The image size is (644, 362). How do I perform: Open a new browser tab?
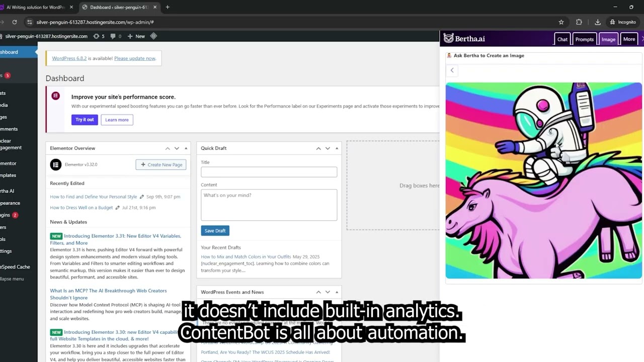pos(168,7)
